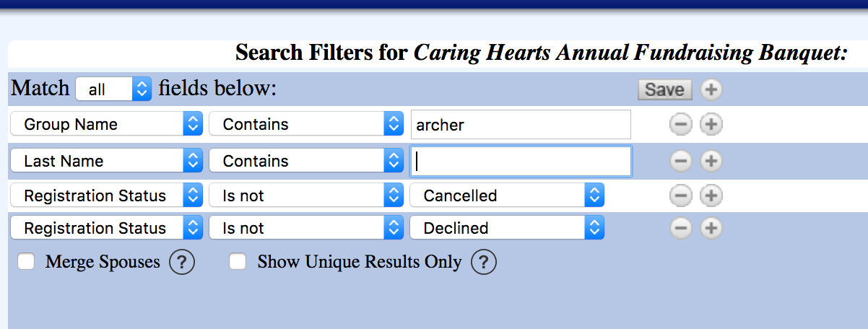Add a filter after Cancelled row

[711, 195]
